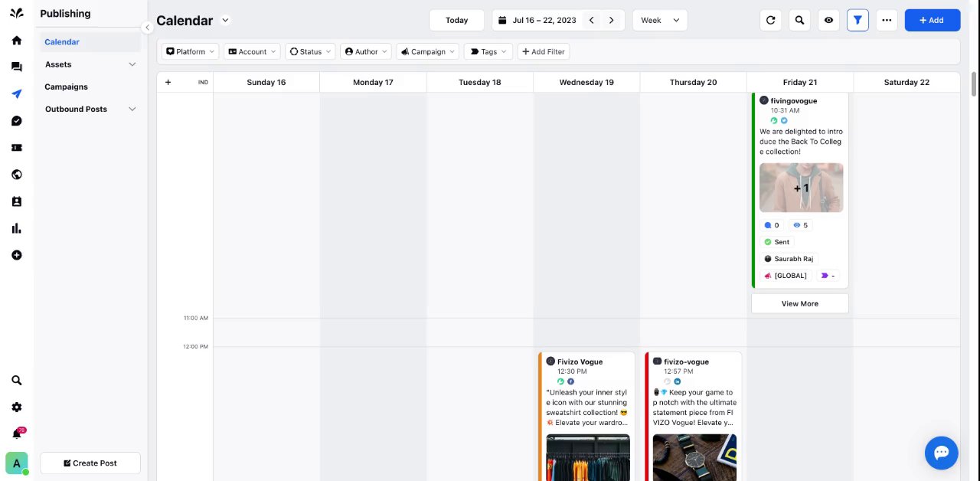Select Outbound Posts in the Publishing menu
Image resolution: width=980 pixels, height=481 pixels.
point(76,109)
